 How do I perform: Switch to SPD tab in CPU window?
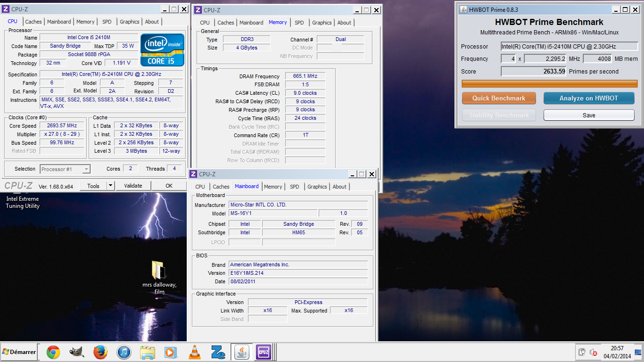pyautogui.click(x=107, y=22)
